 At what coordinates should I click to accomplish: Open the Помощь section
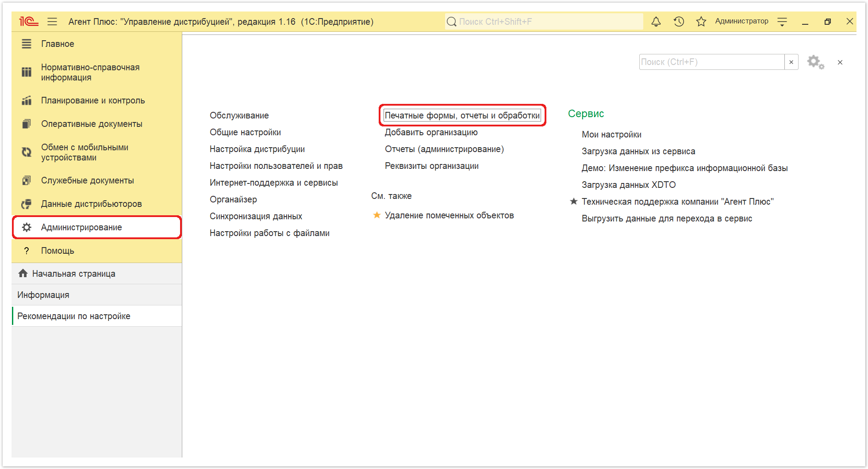click(x=96, y=251)
